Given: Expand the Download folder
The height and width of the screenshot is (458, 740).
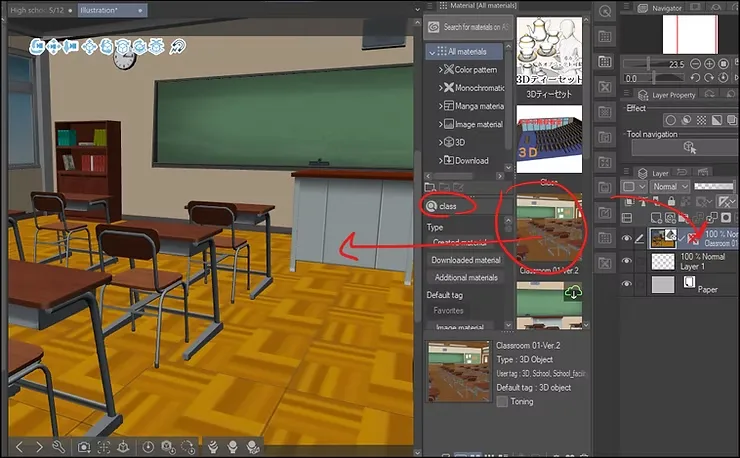Looking at the screenshot, I should [440, 161].
